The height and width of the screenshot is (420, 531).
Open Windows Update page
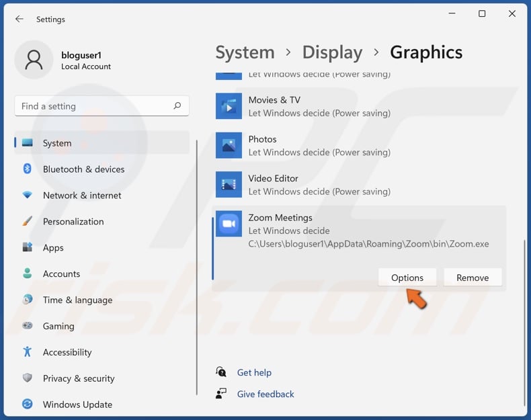tap(102, 405)
